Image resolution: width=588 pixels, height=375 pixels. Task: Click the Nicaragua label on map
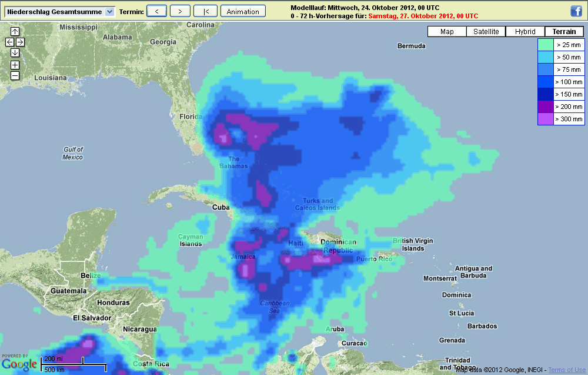coord(140,329)
